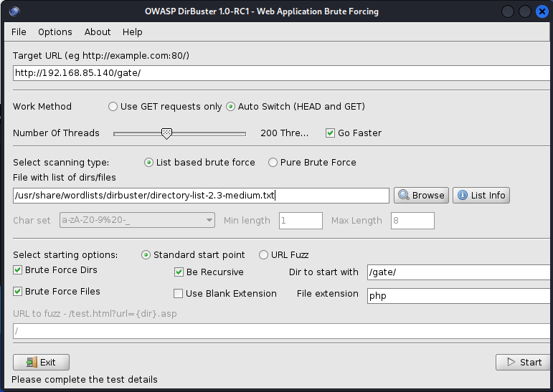Open the Options menu
553x392 pixels.
point(55,32)
